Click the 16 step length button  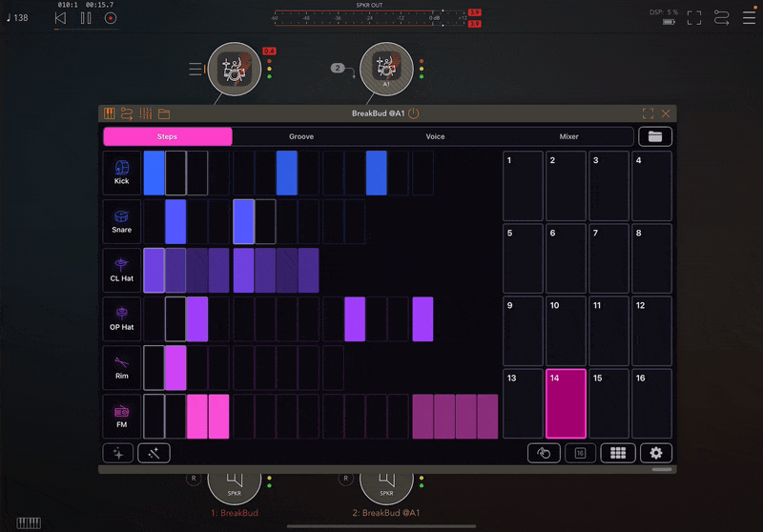click(x=580, y=453)
